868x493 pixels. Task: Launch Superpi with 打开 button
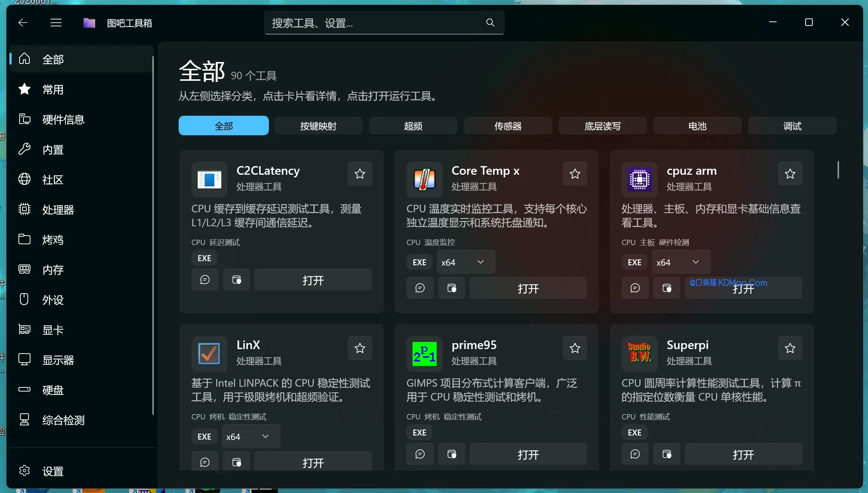point(744,454)
